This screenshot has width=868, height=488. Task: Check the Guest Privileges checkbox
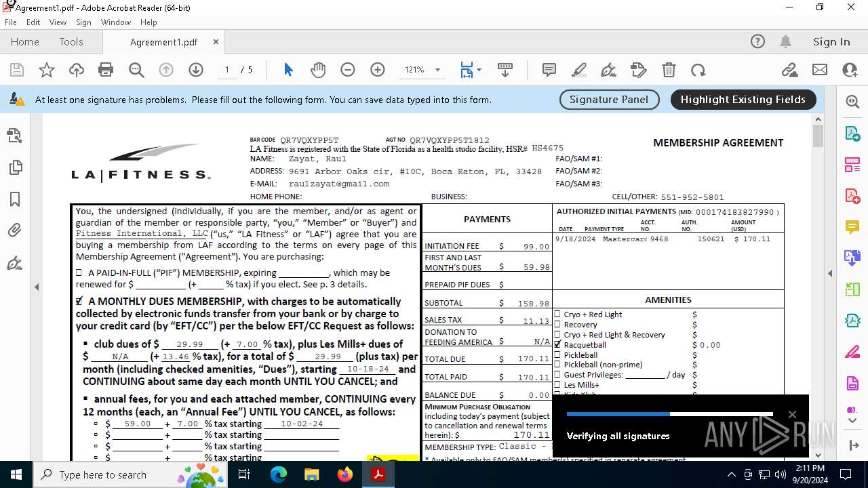[557, 375]
